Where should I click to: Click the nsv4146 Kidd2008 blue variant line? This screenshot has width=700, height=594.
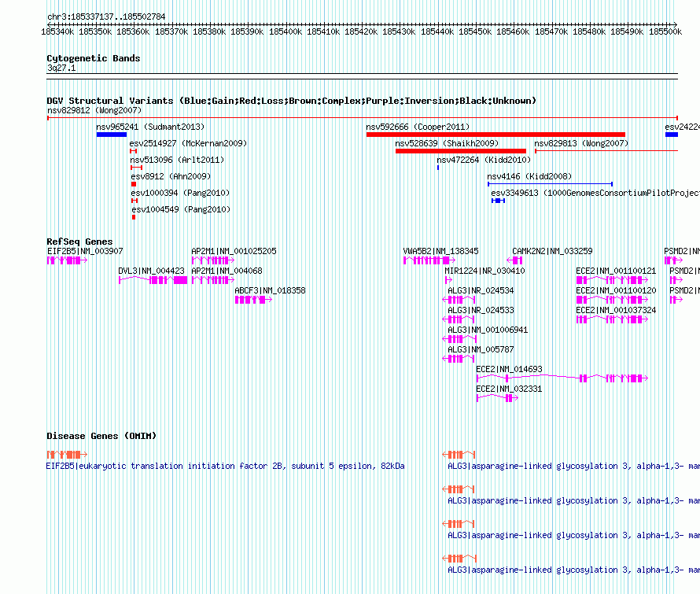click(x=550, y=184)
